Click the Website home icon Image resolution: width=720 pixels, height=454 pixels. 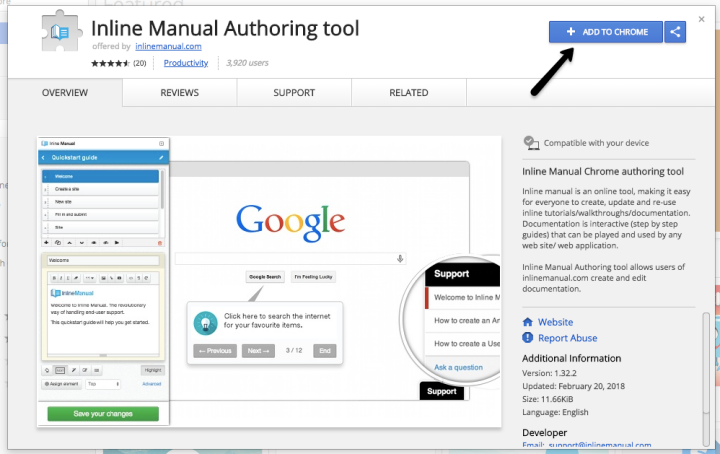tap(528, 322)
